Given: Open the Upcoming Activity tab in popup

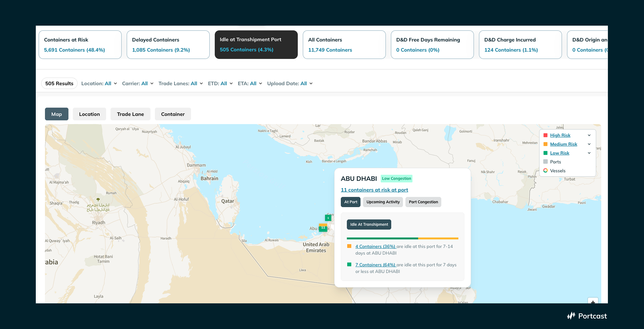Looking at the screenshot, I should click(x=383, y=202).
